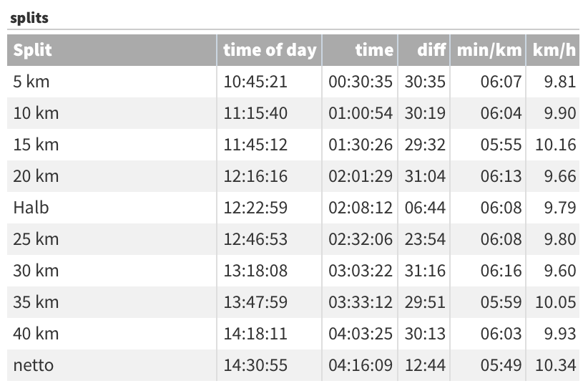
Task: Click the 'netto' row label
Action: [x=34, y=365]
